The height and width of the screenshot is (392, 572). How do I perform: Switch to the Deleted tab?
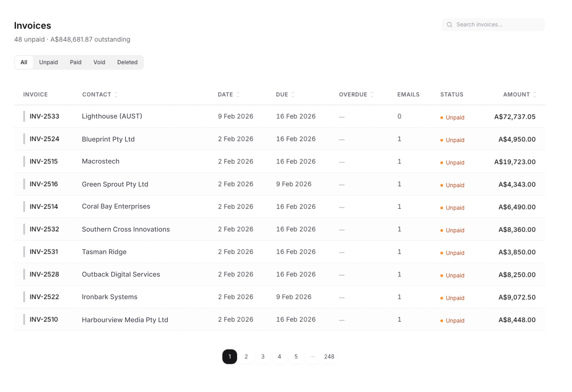click(x=127, y=62)
